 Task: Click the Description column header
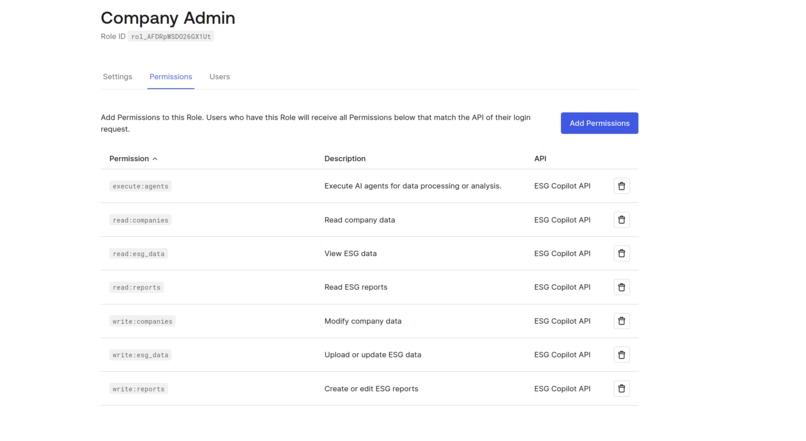(x=345, y=159)
